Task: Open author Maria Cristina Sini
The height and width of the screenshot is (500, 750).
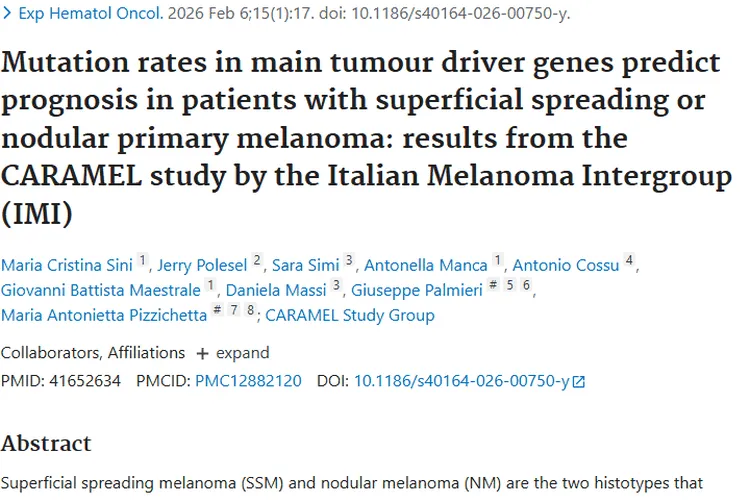Action: point(67,265)
